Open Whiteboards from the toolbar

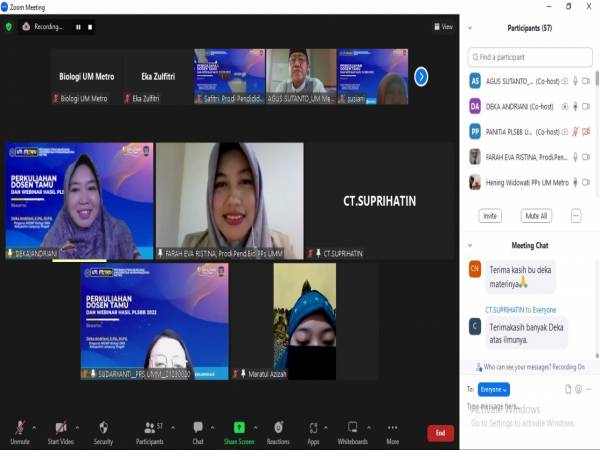coord(352,430)
